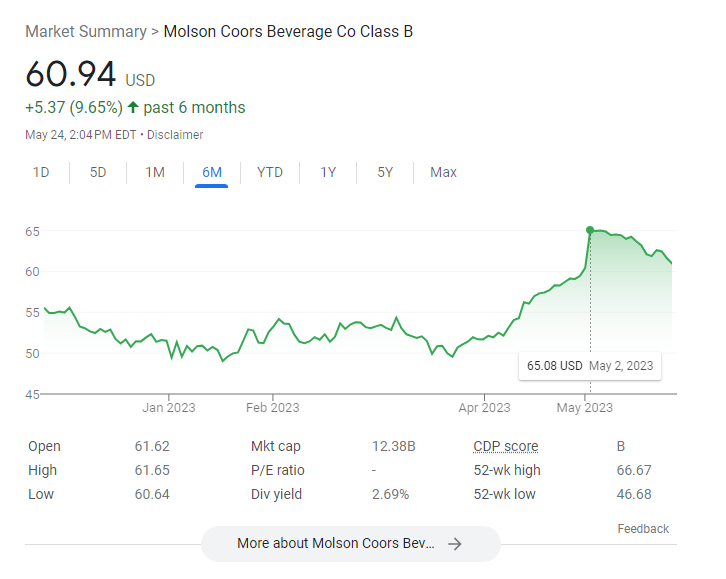The width and height of the screenshot is (726, 579).
Task: Click the 65 y-axis label
Action: (32, 231)
